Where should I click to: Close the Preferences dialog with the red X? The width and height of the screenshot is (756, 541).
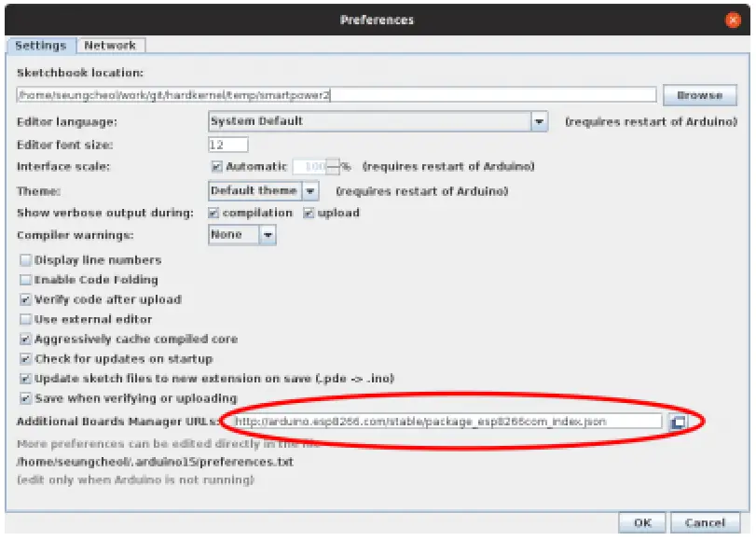pos(733,21)
